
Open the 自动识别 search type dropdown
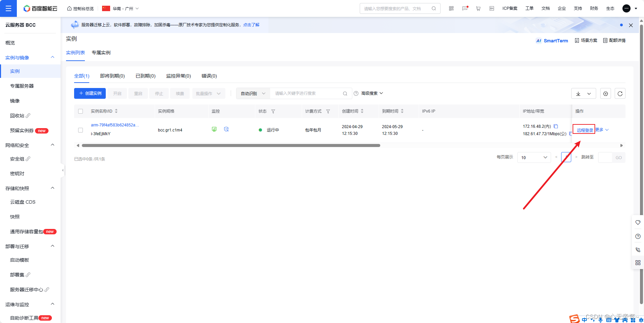click(x=253, y=93)
